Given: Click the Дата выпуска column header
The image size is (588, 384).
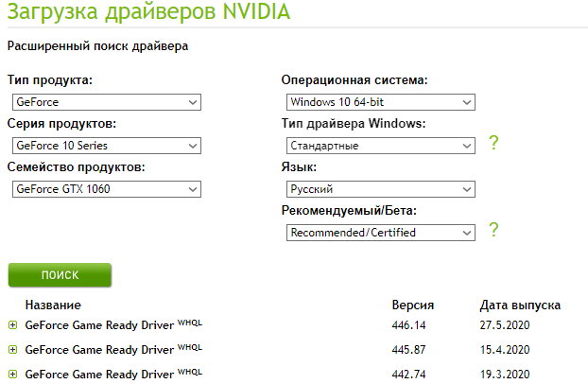Looking at the screenshot, I should click(x=520, y=305).
